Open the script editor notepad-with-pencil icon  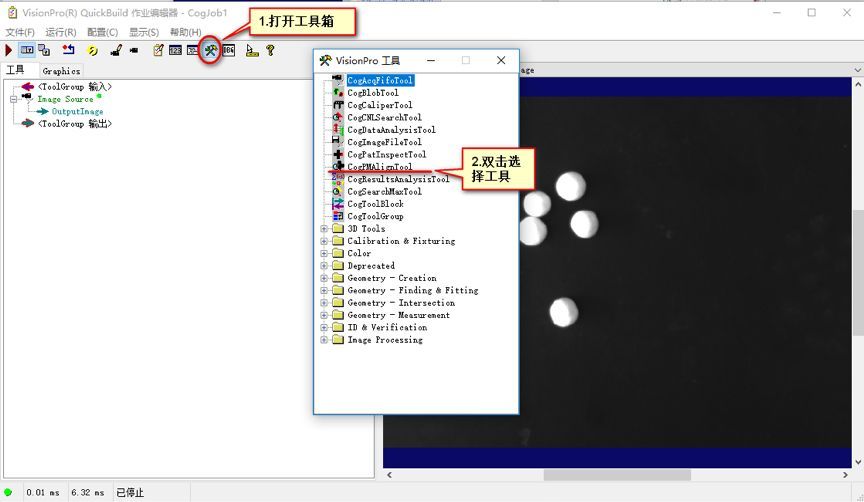click(158, 50)
